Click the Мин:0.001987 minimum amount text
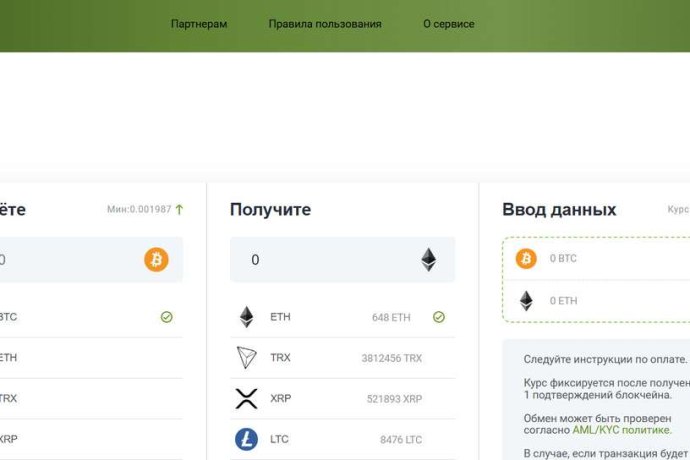Screen dimensions: 690x460 [x=139, y=209]
